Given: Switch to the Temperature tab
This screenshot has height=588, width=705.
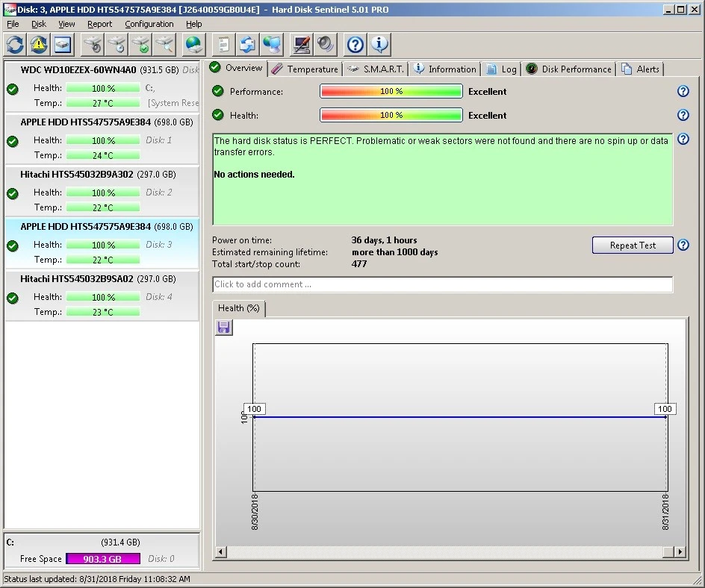Looking at the screenshot, I should click(x=305, y=69).
